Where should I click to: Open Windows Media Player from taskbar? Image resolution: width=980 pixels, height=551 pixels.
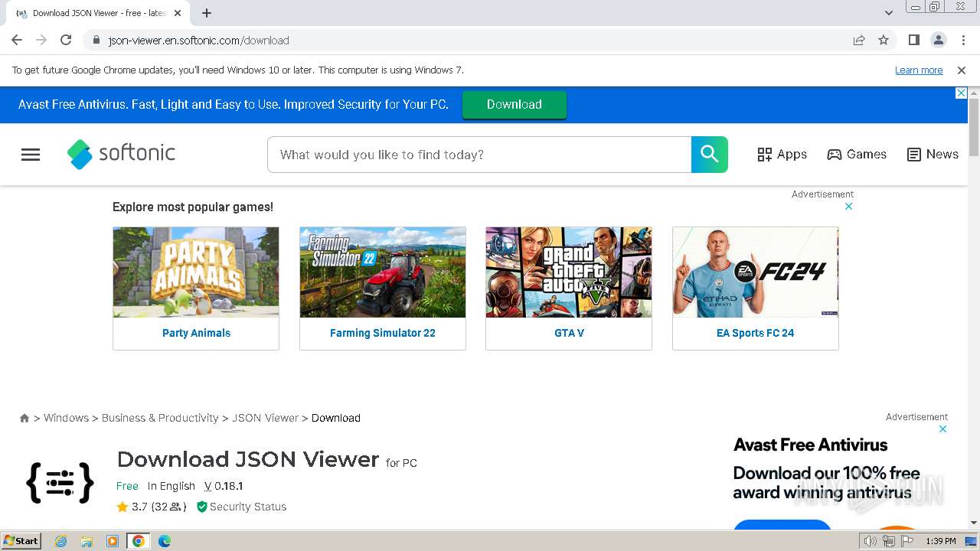point(113,541)
